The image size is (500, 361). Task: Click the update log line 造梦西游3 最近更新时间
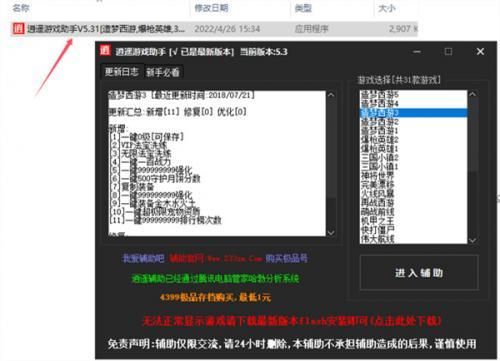coord(181,95)
